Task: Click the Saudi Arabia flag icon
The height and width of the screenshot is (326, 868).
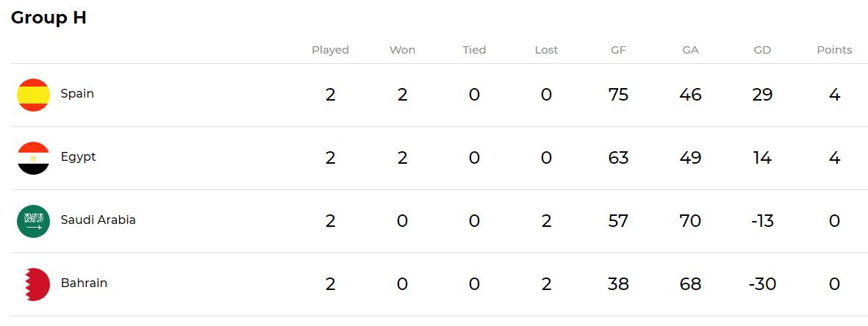Action: [33, 221]
